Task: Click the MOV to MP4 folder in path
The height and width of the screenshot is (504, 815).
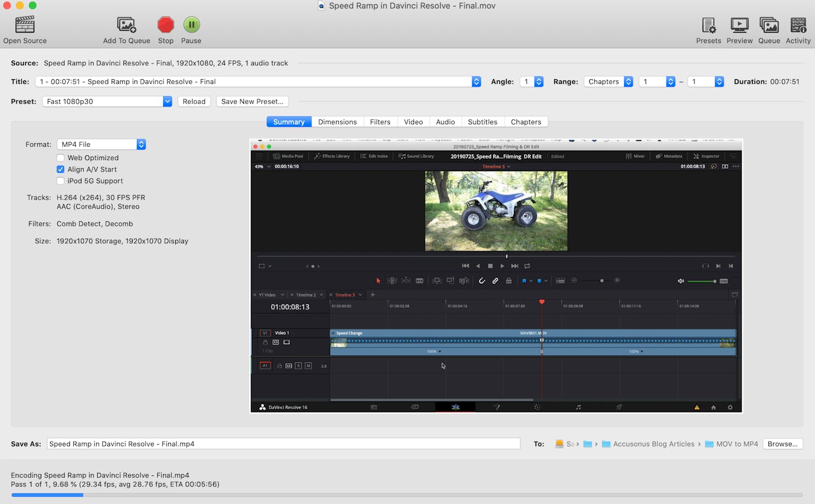Action: [731, 443]
